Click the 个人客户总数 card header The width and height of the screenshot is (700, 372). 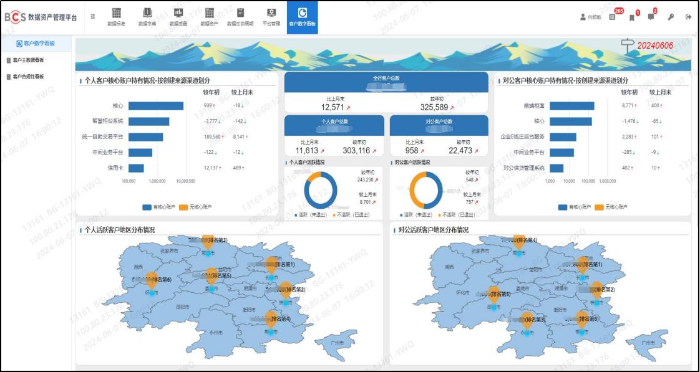tap(334, 125)
